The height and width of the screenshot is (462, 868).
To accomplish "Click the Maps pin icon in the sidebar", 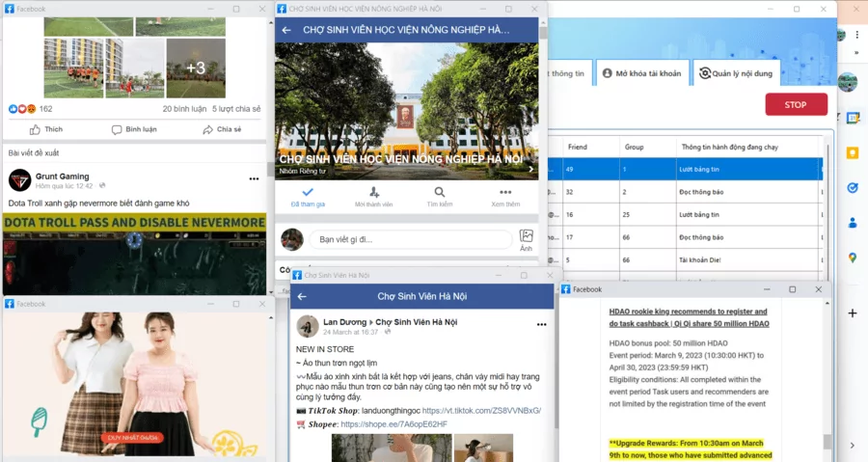I will coord(853,258).
